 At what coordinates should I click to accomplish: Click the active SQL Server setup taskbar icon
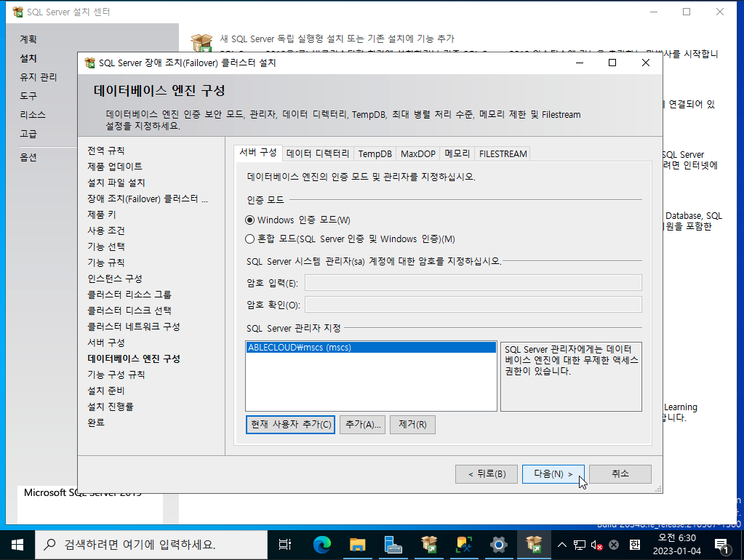point(534,545)
